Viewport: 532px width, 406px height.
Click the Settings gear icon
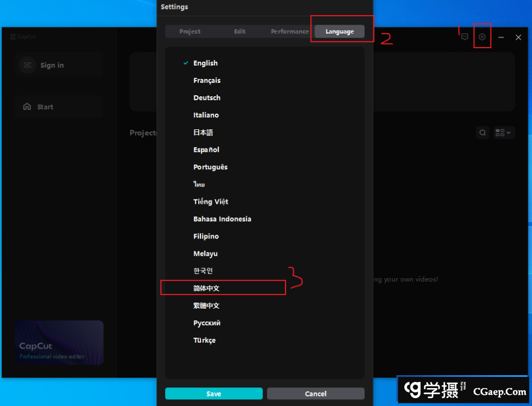point(482,36)
